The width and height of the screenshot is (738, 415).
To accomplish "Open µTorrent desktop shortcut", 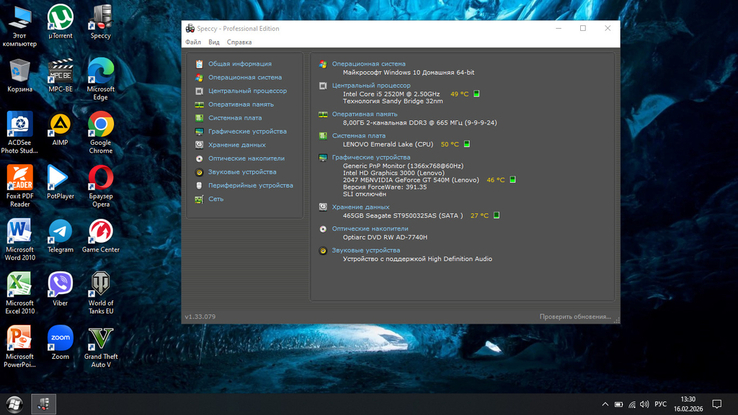I will click(x=60, y=22).
